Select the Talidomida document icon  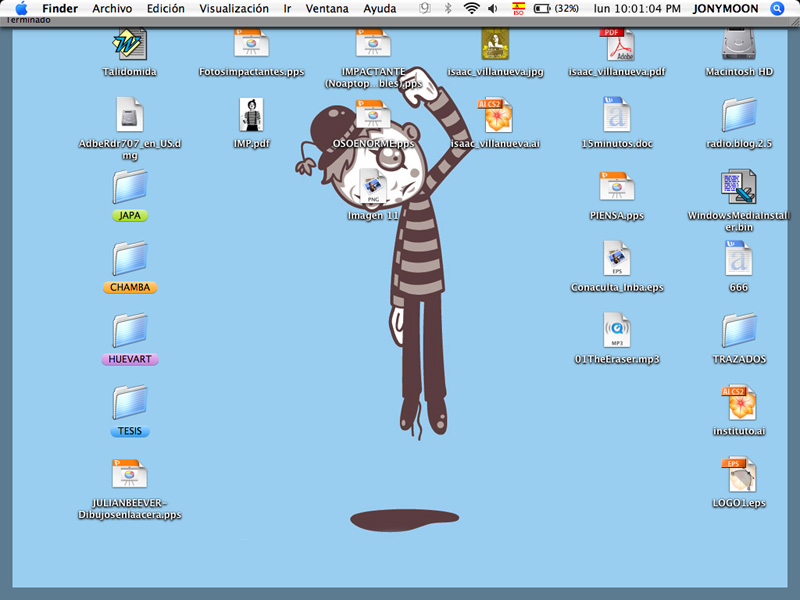130,44
